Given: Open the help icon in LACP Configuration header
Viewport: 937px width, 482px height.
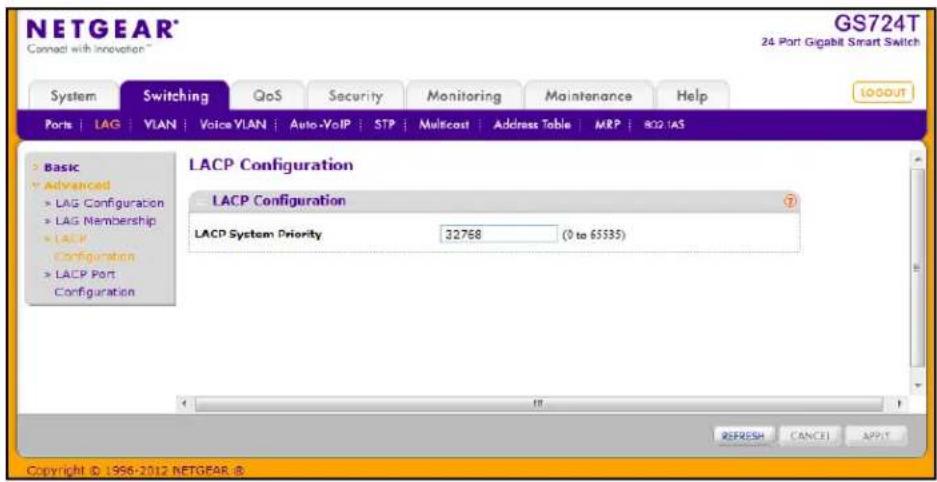Looking at the screenshot, I should point(790,202).
